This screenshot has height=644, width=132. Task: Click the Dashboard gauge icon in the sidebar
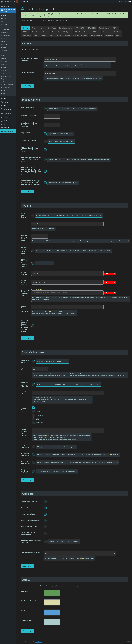click(x=2, y=6)
